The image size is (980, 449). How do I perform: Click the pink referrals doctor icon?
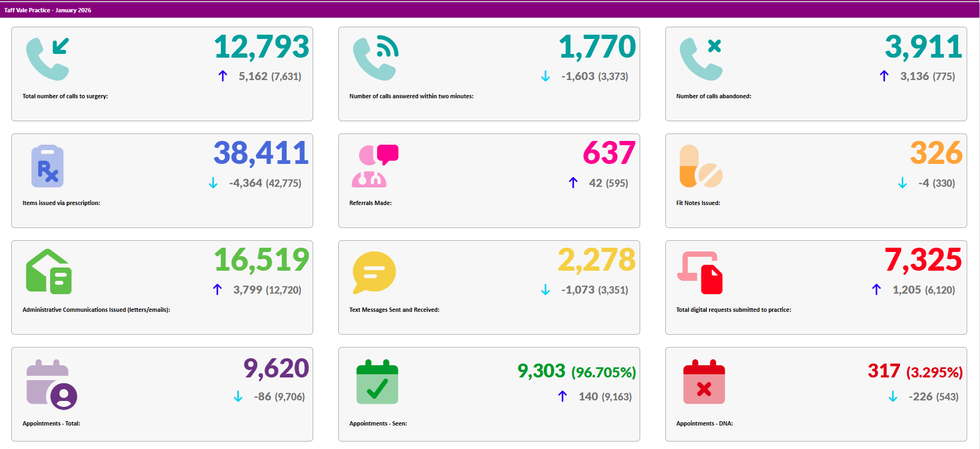tap(375, 166)
